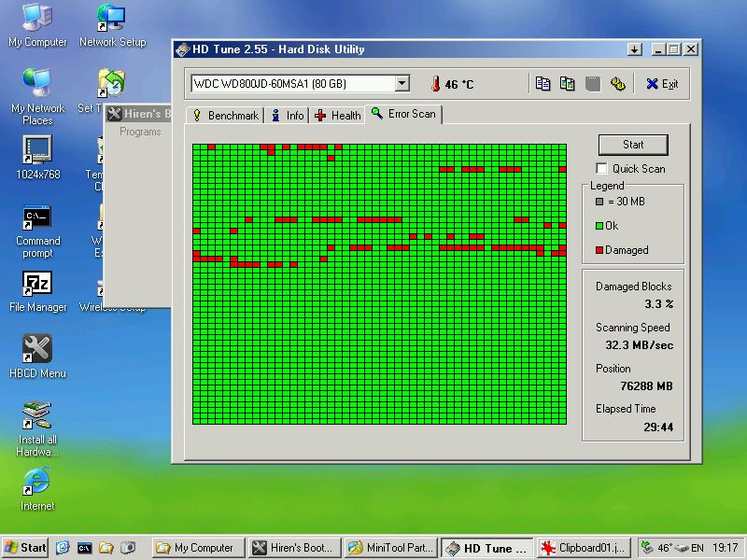This screenshot has width=747, height=560.
Task: Click the HD Tune taskbar button
Action: [x=486, y=548]
